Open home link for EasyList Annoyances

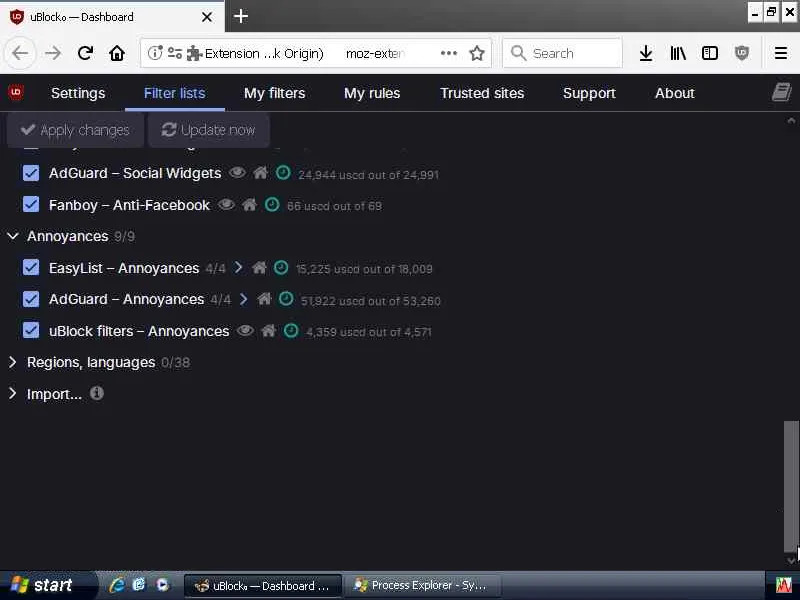pyautogui.click(x=259, y=267)
